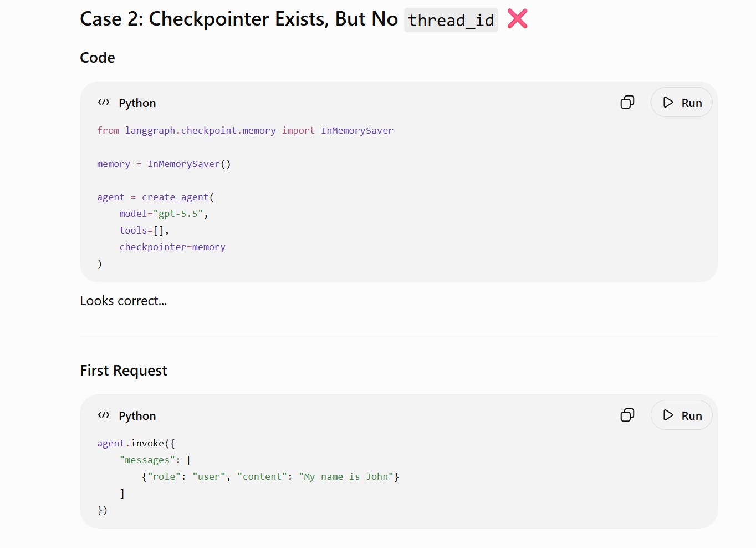Click the 'First Request' subheading
The width and height of the screenshot is (756, 548).
click(124, 371)
